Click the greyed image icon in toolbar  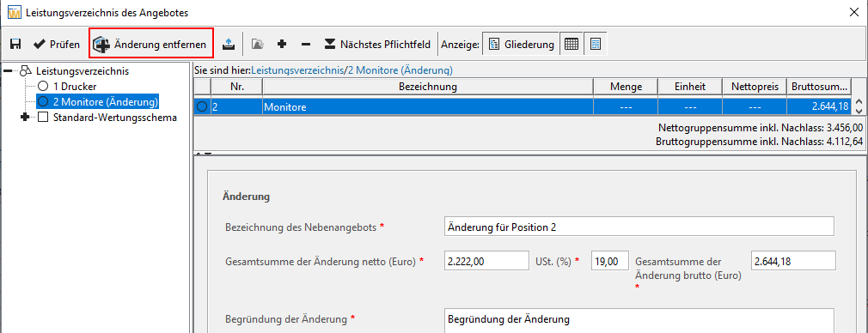(258, 45)
